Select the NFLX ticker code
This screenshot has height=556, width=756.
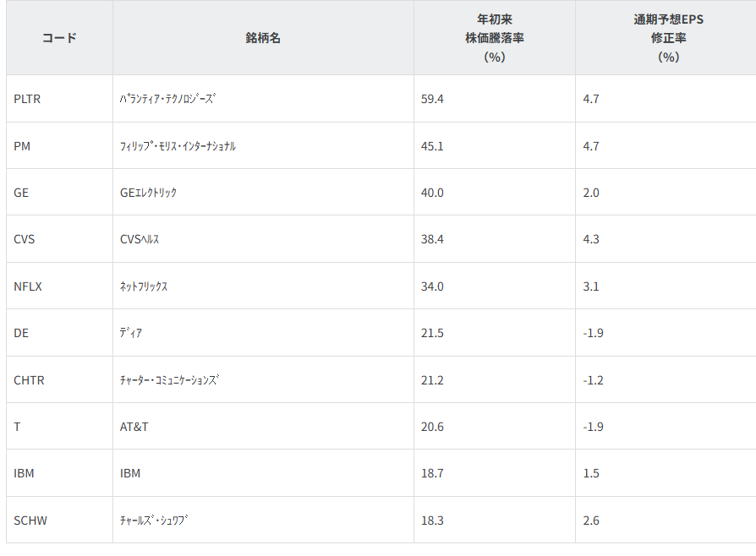click(x=28, y=286)
